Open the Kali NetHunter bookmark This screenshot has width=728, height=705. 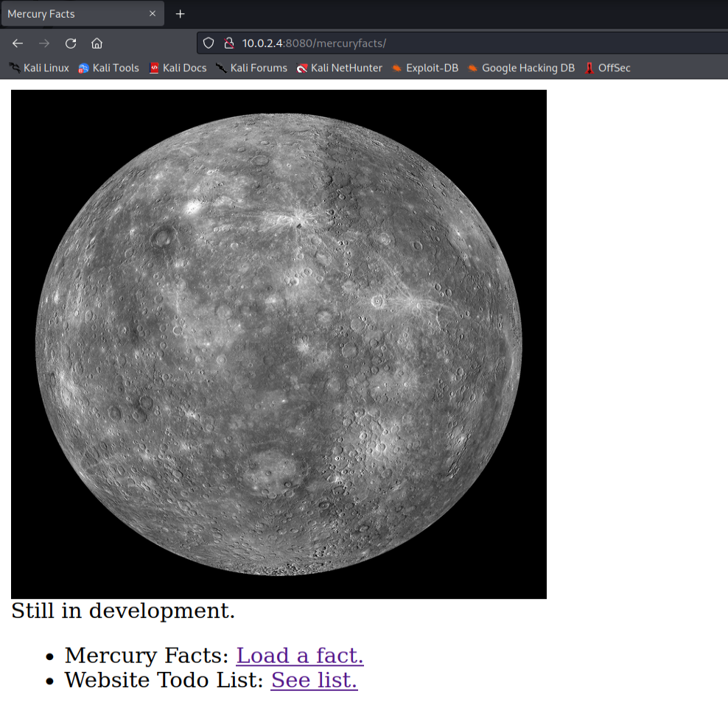pos(339,68)
